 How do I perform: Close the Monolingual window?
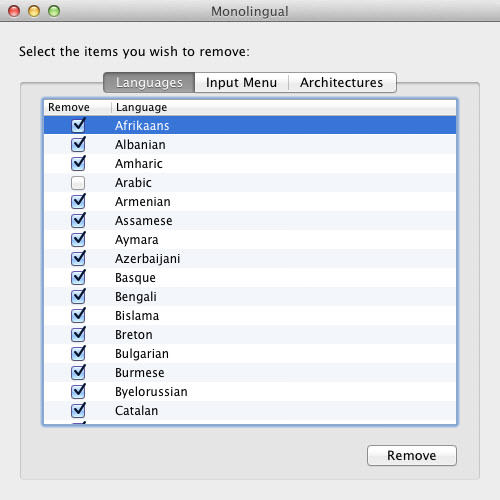click(x=14, y=11)
